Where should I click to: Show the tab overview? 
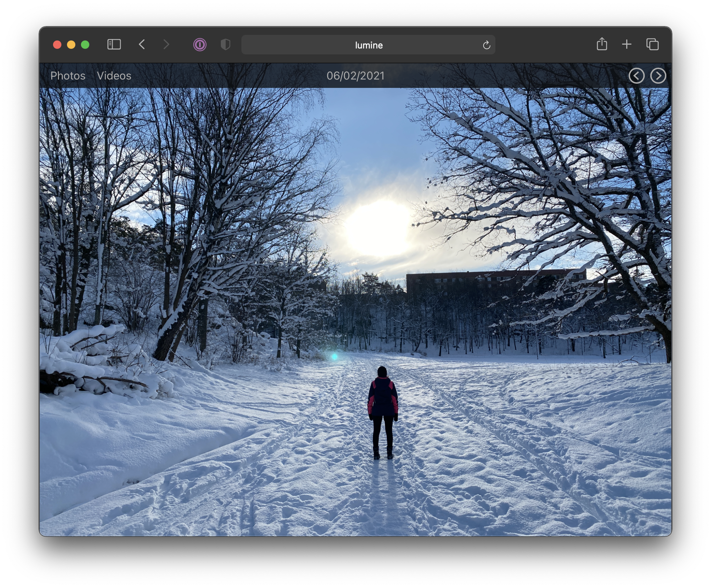652,44
